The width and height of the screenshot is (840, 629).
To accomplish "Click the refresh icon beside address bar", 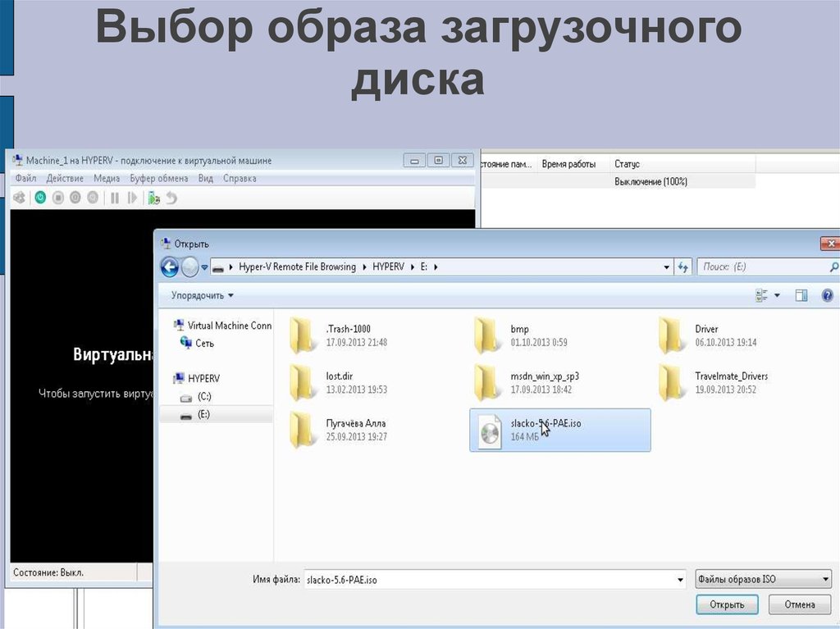I will coord(682,267).
